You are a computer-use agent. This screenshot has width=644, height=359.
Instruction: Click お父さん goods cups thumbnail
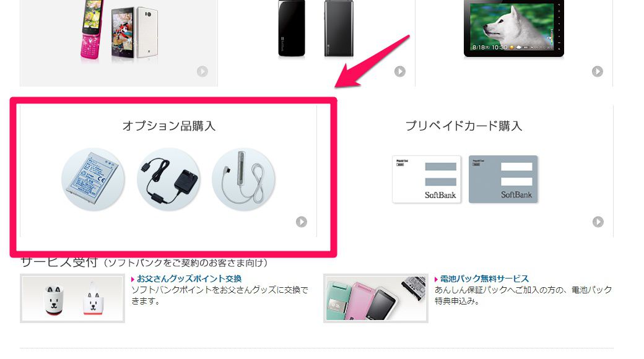point(72,298)
